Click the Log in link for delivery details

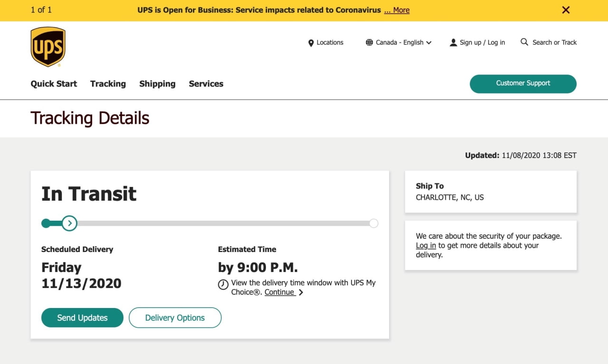click(x=426, y=245)
